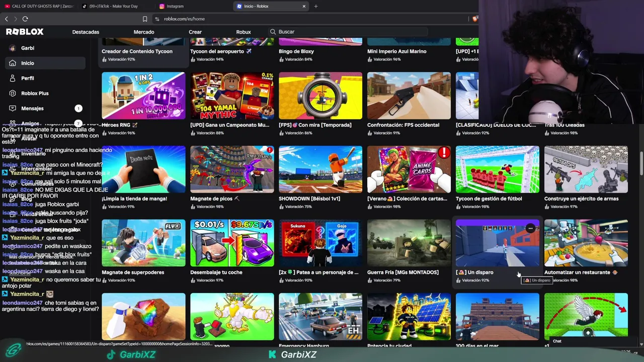Open the Automatizar un restaurante thumbnail
The width and height of the screenshot is (644, 362).
[586, 243]
